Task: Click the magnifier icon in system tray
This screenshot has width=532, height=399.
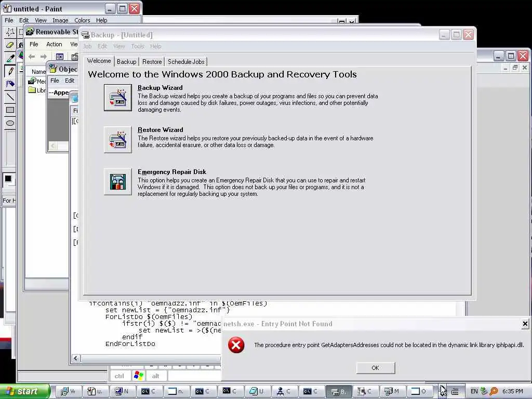Action: [494, 392]
